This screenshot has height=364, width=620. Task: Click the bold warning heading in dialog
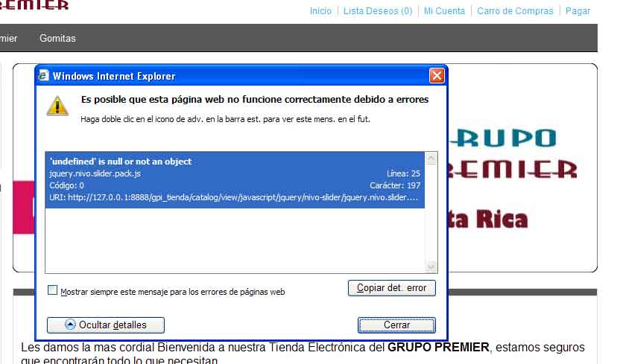click(255, 100)
